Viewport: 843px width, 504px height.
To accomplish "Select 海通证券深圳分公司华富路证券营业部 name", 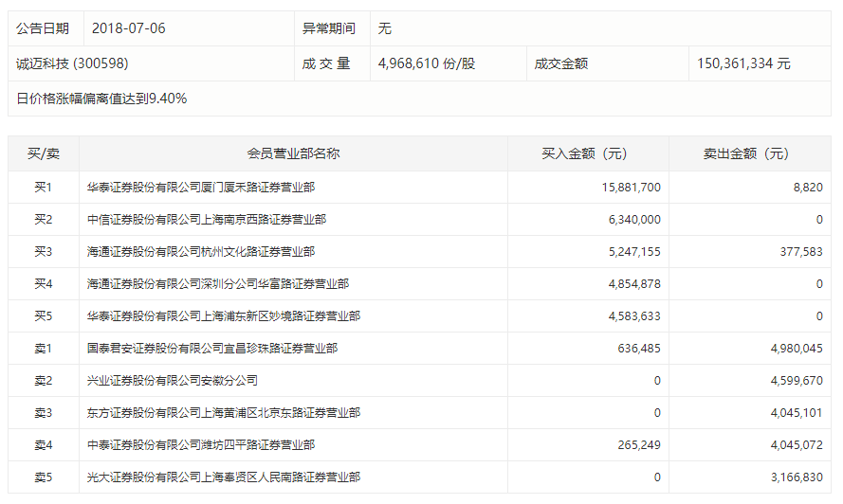I will point(218,283).
